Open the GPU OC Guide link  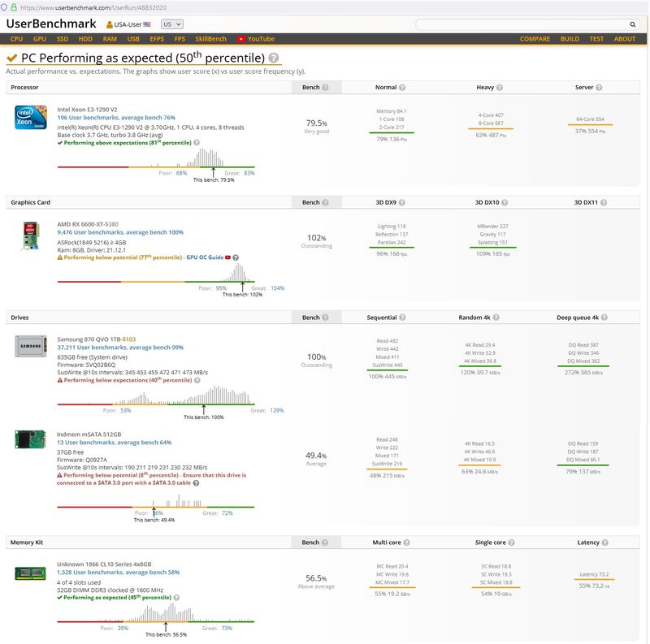click(x=205, y=257)
